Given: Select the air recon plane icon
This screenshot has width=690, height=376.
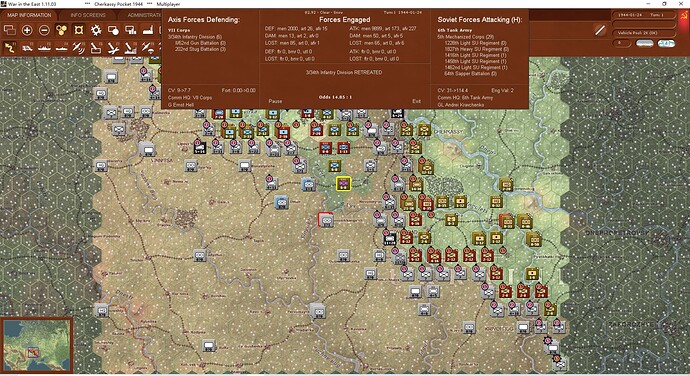Looking at the screenshot, I should [79, 47].
